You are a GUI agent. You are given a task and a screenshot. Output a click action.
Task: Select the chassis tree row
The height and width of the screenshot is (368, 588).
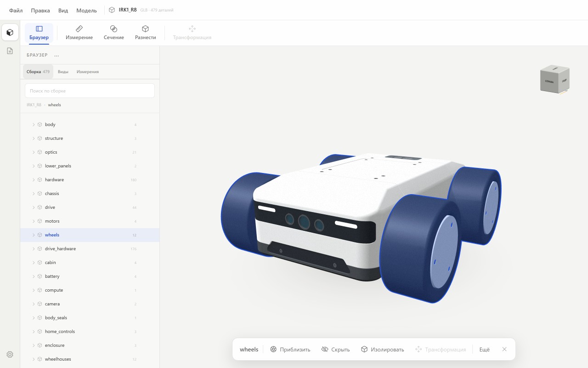coord(90,194)
